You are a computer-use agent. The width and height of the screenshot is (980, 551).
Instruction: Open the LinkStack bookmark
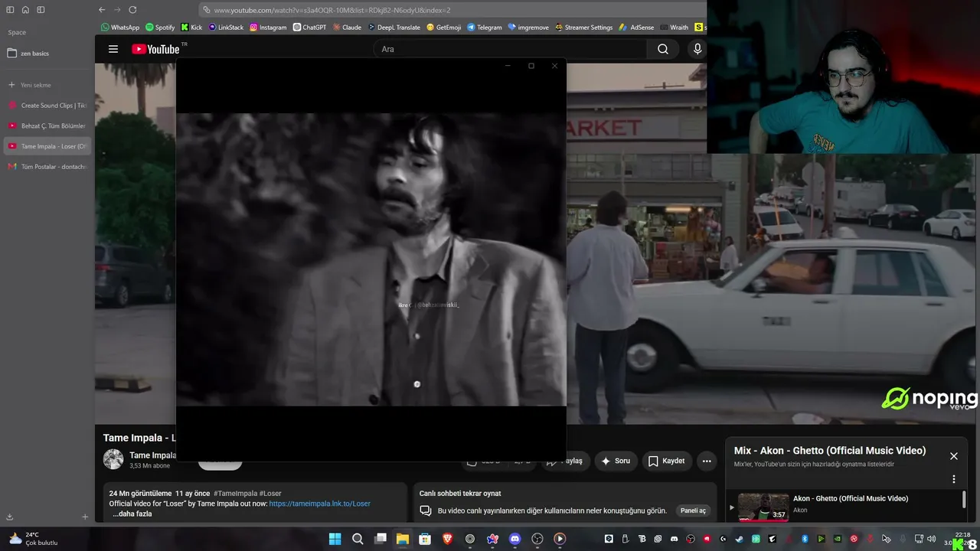[x=226, y=28]
